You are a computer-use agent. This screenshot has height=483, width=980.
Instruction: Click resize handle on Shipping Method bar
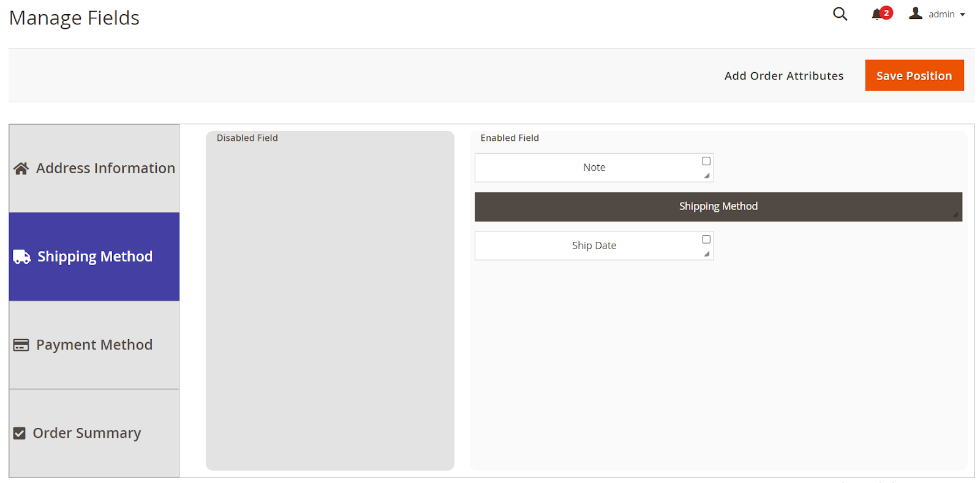point(956,215)
